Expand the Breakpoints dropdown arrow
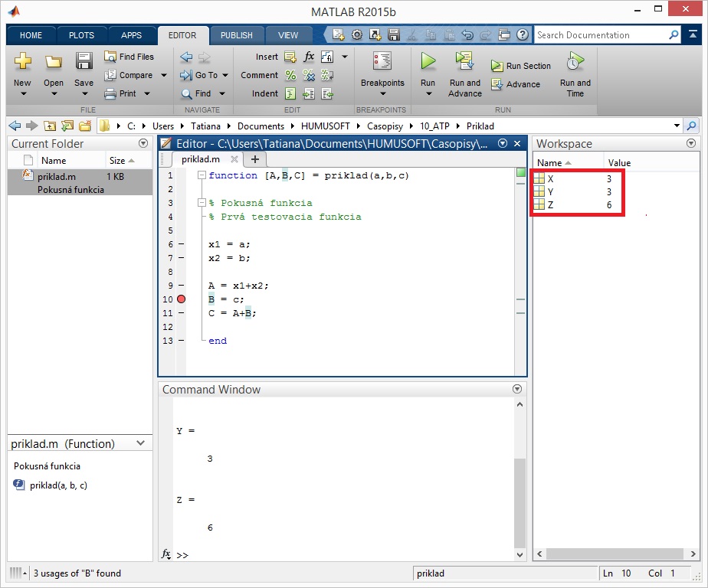708x588 pixels. [x=383, y=94]
